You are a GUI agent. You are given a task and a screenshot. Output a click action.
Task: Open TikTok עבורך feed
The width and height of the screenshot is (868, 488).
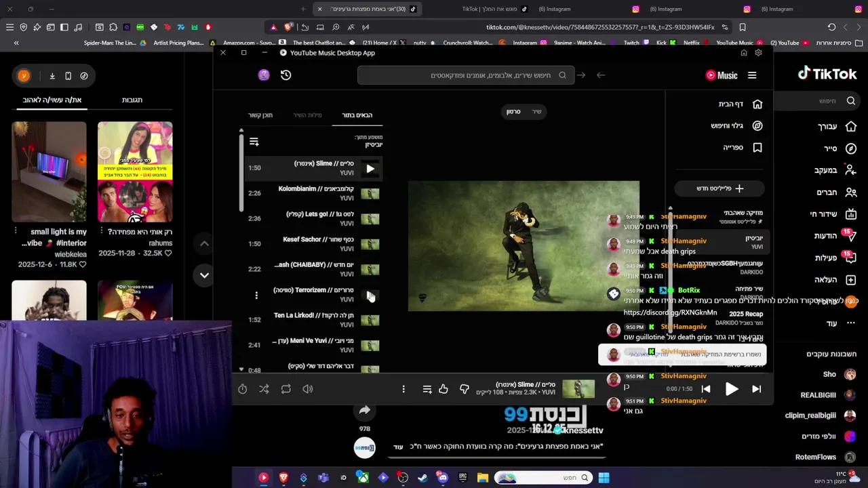coord(837,127)
